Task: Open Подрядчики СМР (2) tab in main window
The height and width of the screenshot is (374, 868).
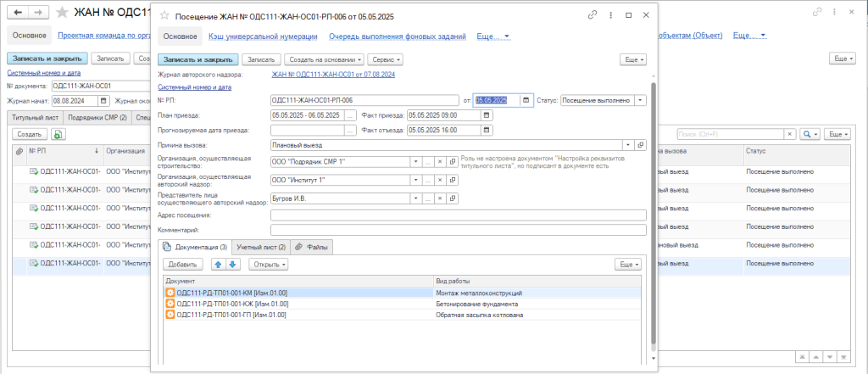Action: click(97, 118)
